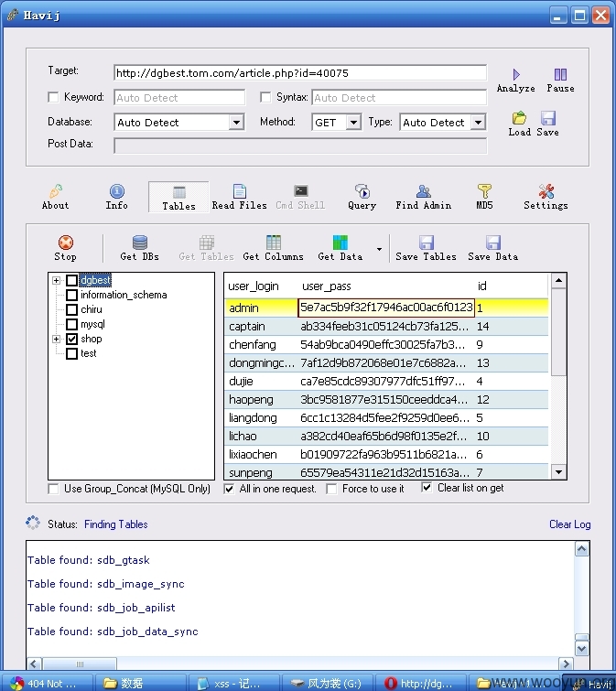The width and height of the screenshot is (616, 691).
Task: Click the Load folder icon
Action: click(519, 118)
